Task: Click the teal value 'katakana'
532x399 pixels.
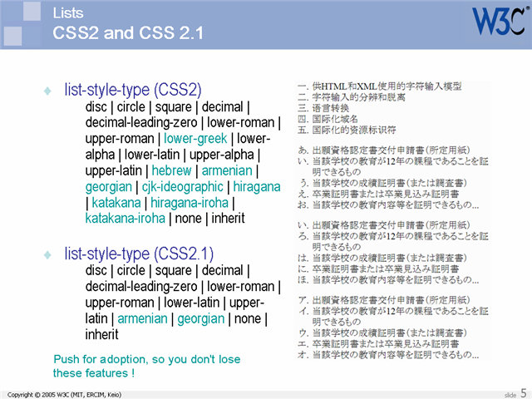Action: coord(116,203)
